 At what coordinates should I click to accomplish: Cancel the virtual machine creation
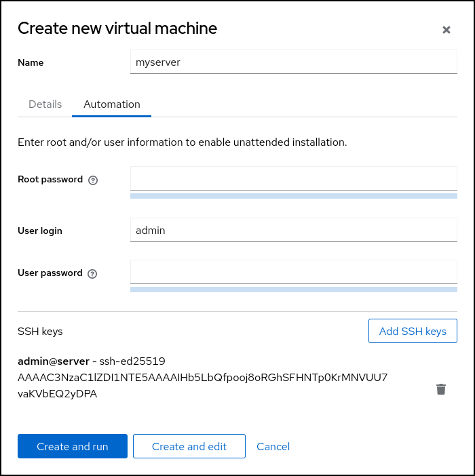click(x=273, y=446)
